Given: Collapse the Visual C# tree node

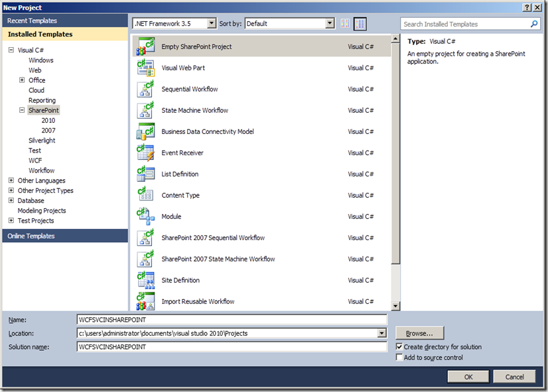Looking at the screenshot, I should point(11,50).
